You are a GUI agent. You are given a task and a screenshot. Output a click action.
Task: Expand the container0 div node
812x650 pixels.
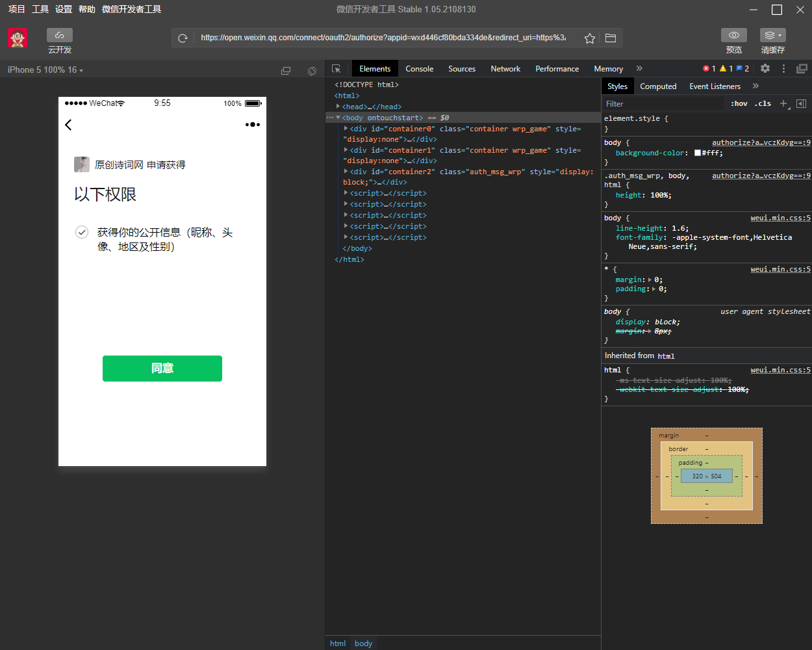click(346, 128)
